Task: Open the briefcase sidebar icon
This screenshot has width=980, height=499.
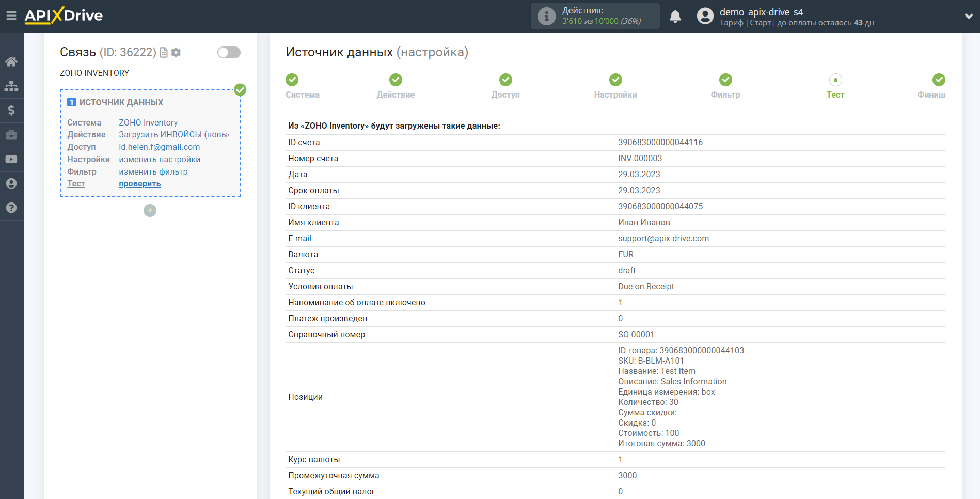Action: pos(11,135)
